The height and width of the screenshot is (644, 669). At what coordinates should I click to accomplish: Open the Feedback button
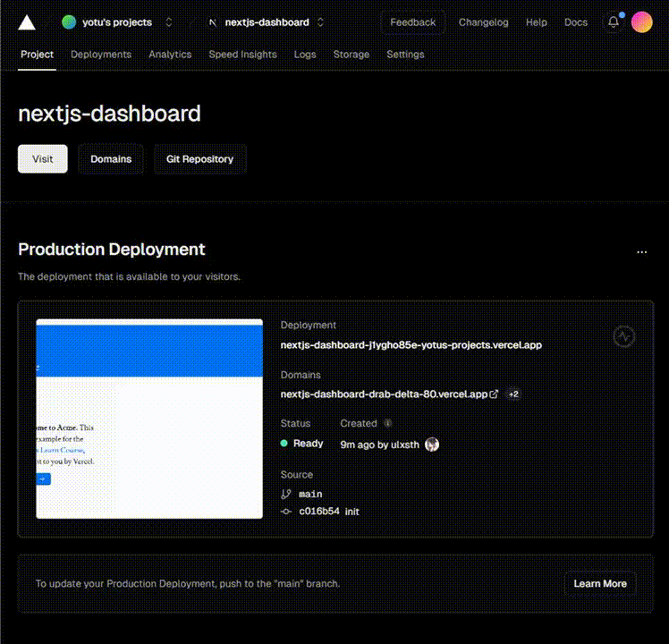pos(412,22)
